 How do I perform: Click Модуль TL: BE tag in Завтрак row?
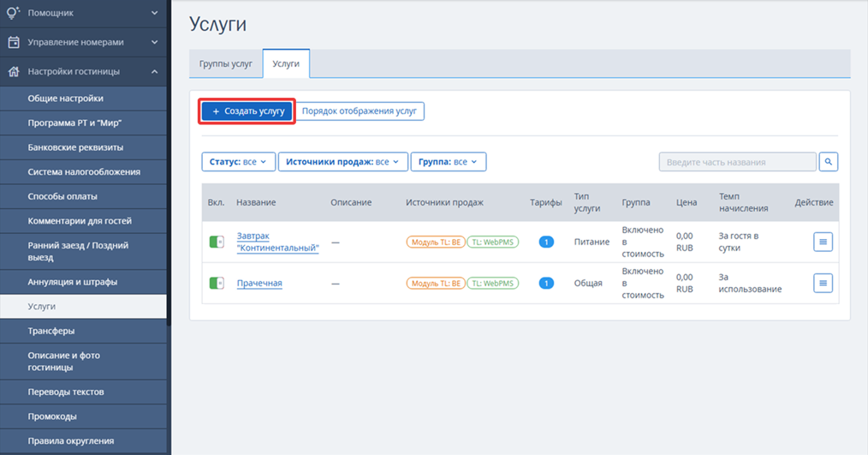point(436,242)
